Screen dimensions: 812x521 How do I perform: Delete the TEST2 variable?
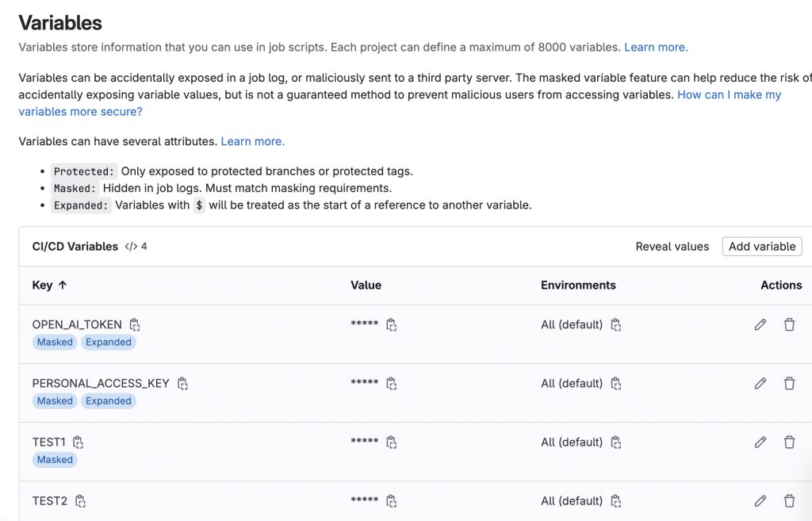[789, 500]
